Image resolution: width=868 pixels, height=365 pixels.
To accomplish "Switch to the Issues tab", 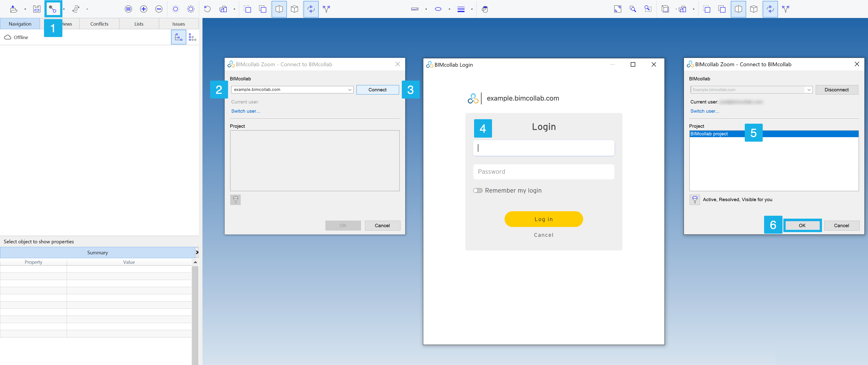I will 179,24.
